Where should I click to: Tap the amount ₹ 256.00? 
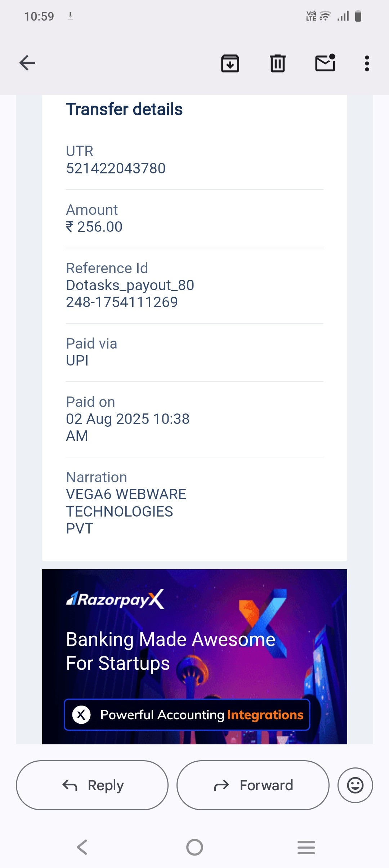click(94, 227)
